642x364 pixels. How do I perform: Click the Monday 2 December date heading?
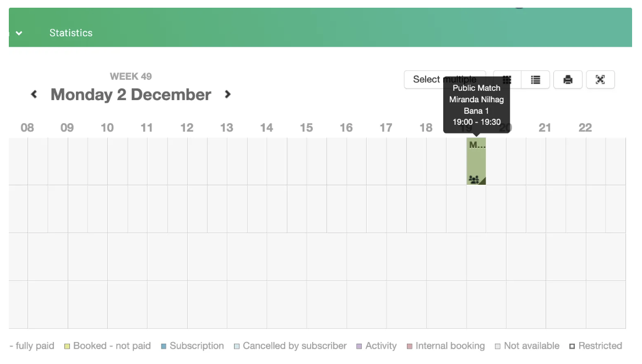click(x=131, y=95)
